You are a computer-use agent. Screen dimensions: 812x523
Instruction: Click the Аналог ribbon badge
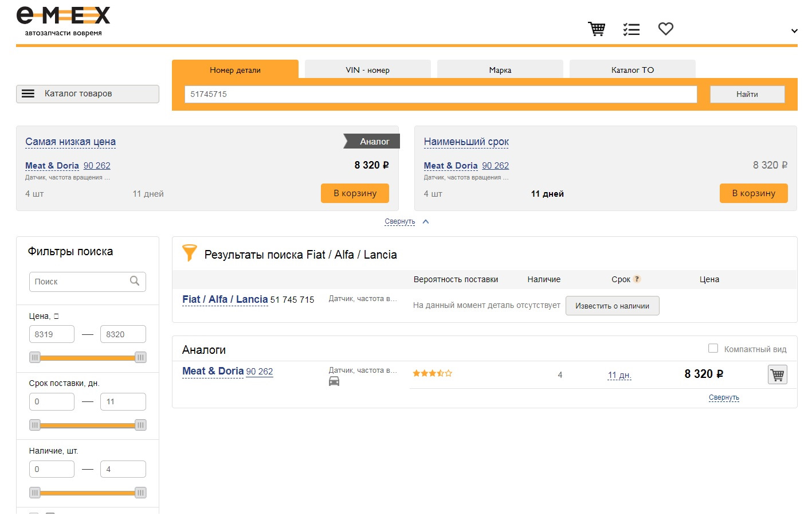(x=372, y=141)
